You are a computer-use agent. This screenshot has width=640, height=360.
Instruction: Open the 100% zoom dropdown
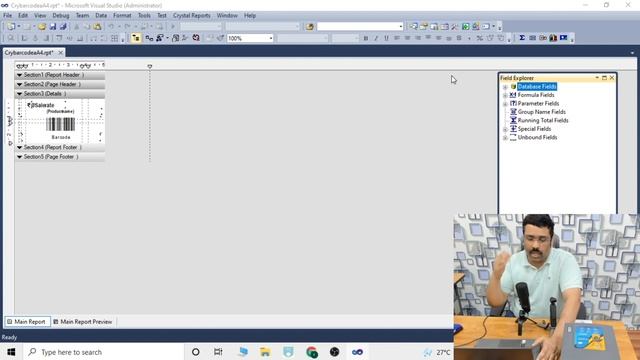(x=271, y=38)
